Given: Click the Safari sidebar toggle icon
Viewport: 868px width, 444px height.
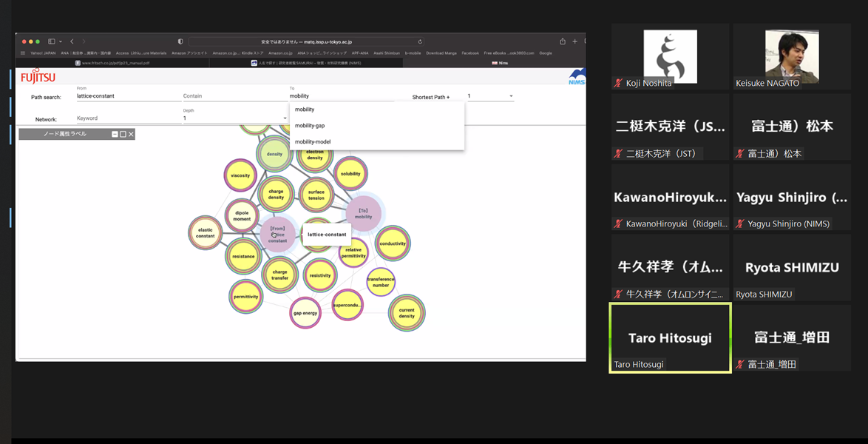Looking at the screenshot, I should coord(52,41).
